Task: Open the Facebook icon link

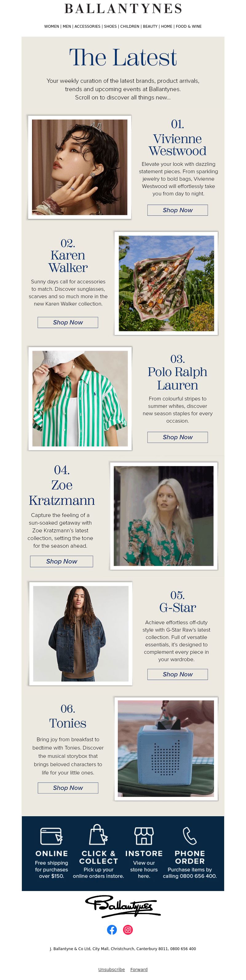Action: pyautogui.click(x=112, y=930)
